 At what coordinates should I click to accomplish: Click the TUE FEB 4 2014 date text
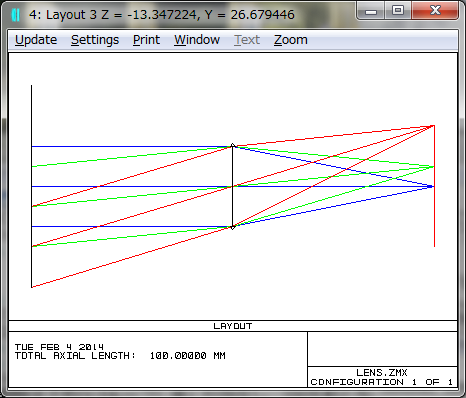tap(59, 347)
